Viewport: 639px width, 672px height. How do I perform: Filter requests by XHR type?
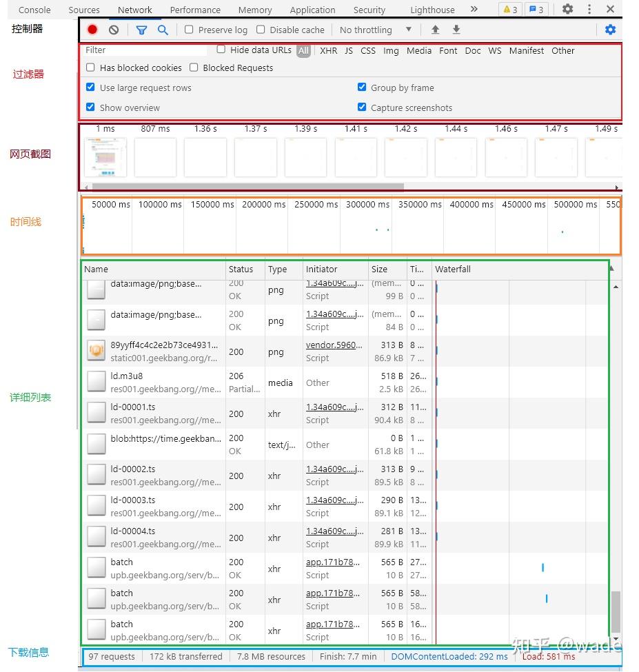(x=328, y=50)
